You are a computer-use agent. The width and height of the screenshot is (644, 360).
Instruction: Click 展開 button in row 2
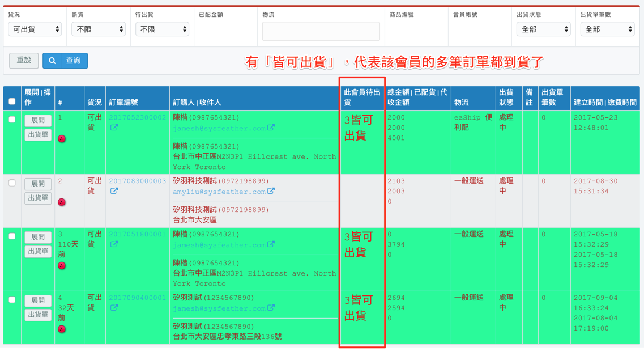37,184
